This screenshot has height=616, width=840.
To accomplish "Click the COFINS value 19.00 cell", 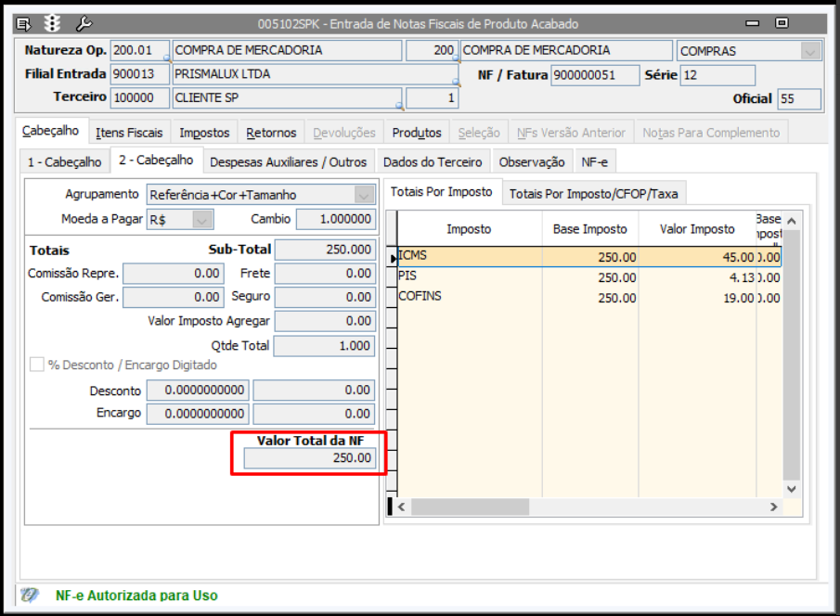I will (x=697, y=297).
